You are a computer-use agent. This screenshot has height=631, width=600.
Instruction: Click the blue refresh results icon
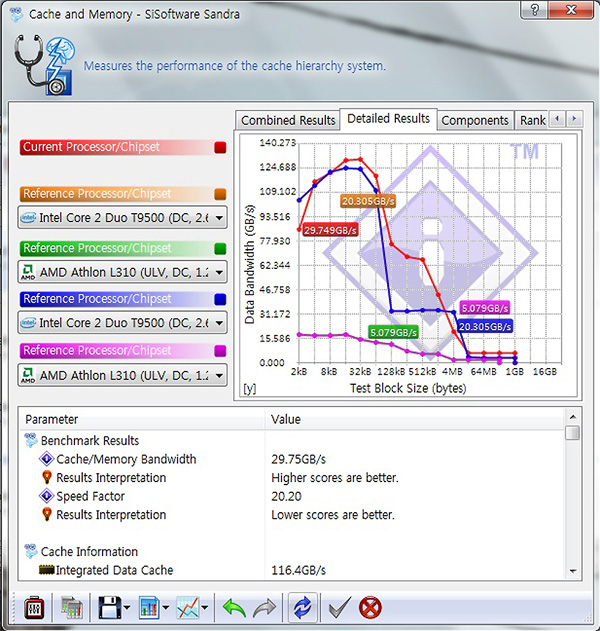click(302, 608)
